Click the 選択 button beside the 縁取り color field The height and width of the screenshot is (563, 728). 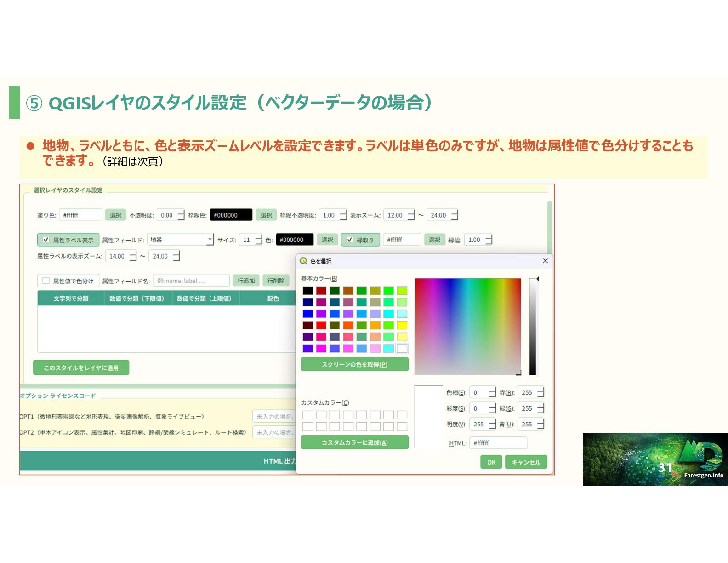click(434, 240)
